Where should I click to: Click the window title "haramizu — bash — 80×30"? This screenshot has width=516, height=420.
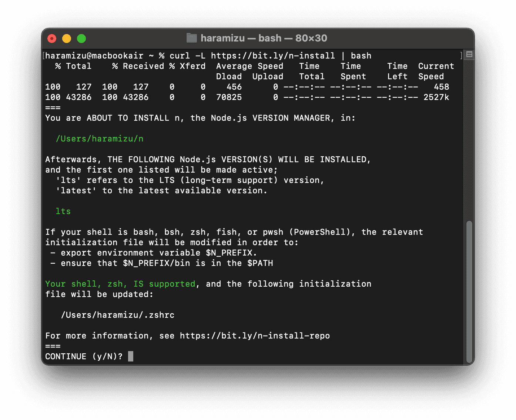(264, 38)
